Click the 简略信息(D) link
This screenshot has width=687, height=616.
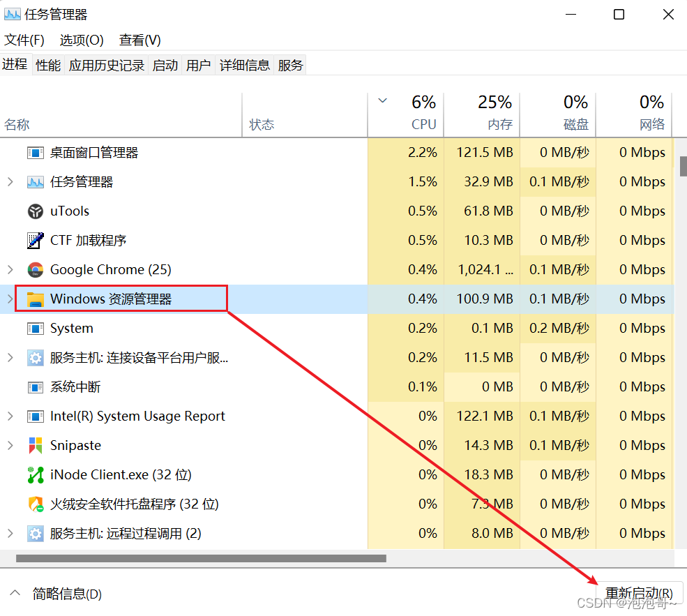pyautogui.click(x=67, y=594)
